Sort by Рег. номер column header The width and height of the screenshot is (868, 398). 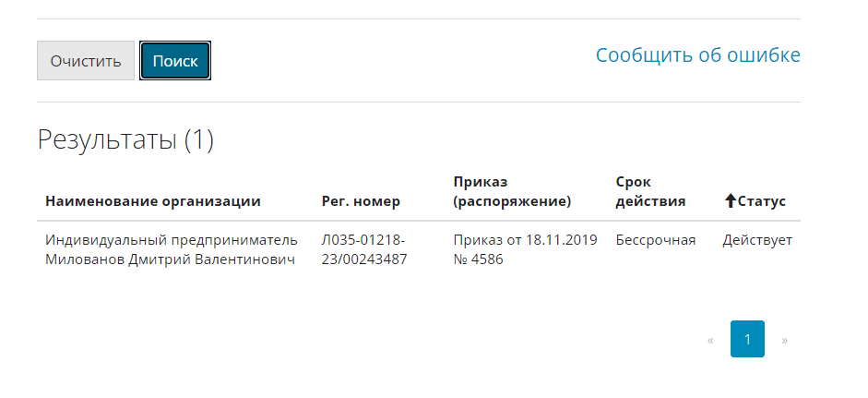[x=361, y=201]
